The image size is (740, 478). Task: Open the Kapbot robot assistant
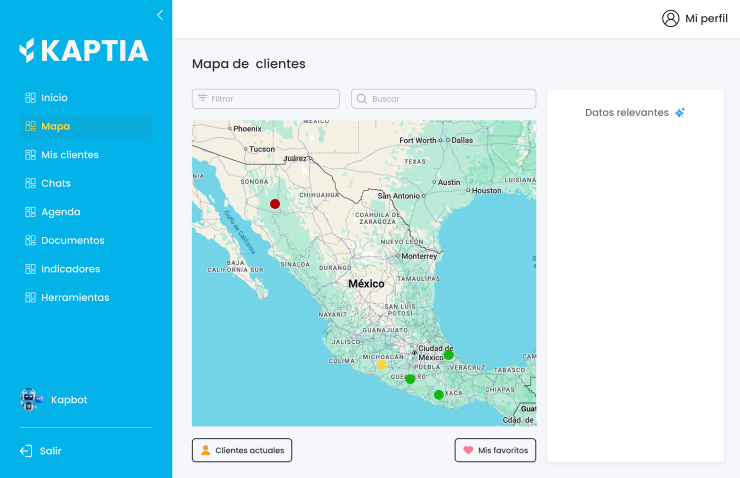pos(31,400)
